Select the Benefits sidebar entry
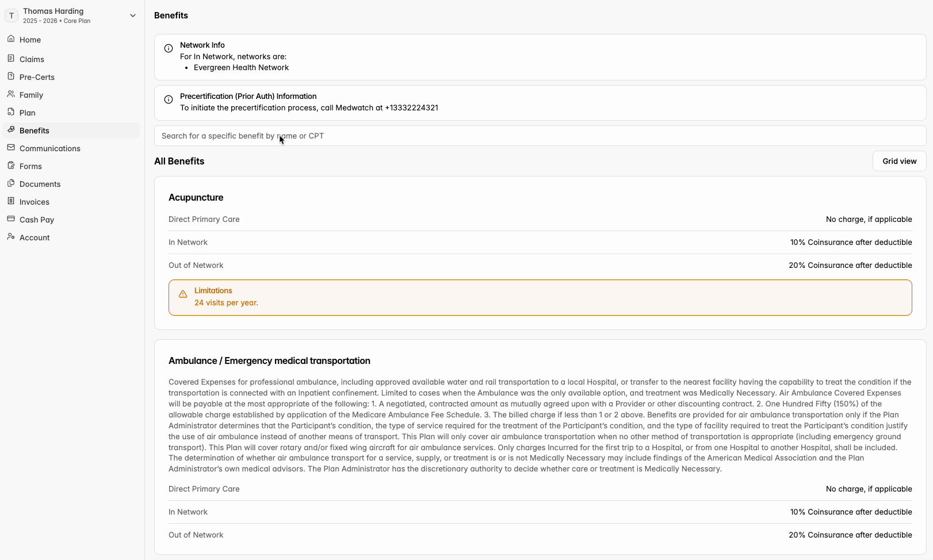933x560 pixels. [71, 131]
